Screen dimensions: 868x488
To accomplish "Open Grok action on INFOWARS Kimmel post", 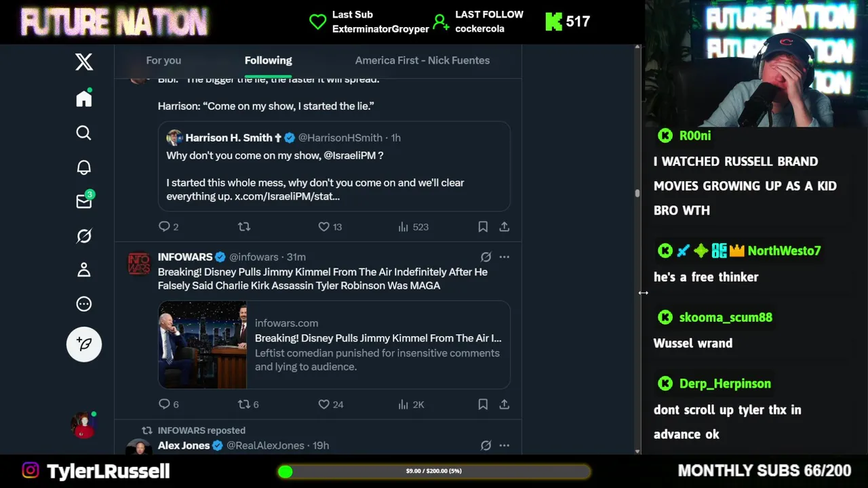I will pyautogui.click(x=486, y=257).
